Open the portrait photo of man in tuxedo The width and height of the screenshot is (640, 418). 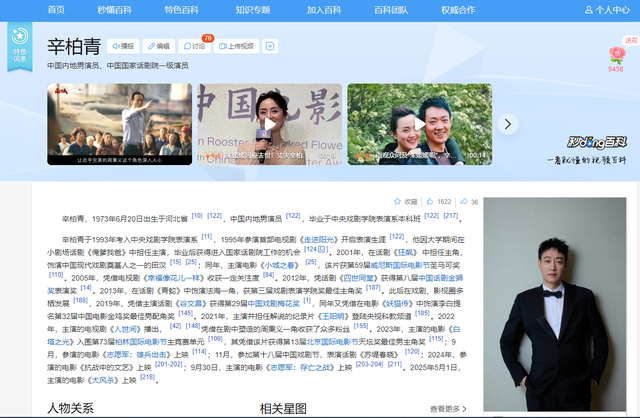(555, 304)
